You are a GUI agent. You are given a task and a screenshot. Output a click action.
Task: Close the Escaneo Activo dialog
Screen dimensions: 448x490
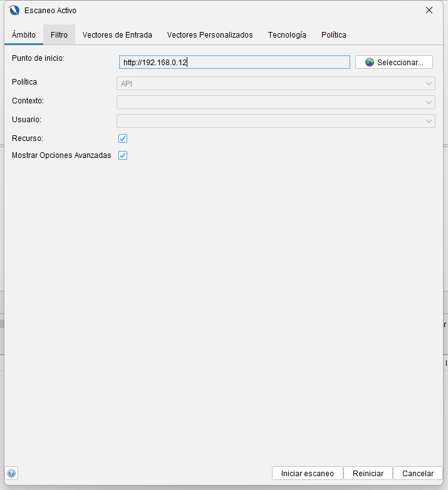point(429,10)
